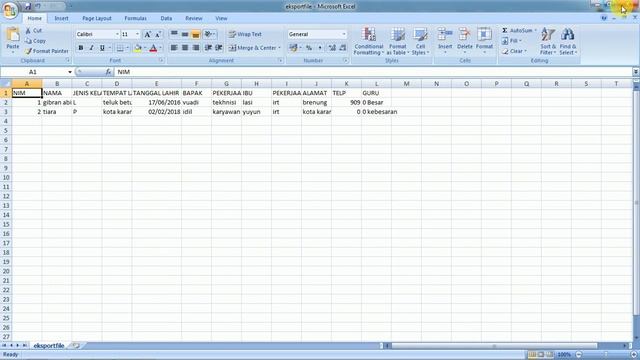Apply the fill color bucket
640x360 pixels.
pos(138,48)
